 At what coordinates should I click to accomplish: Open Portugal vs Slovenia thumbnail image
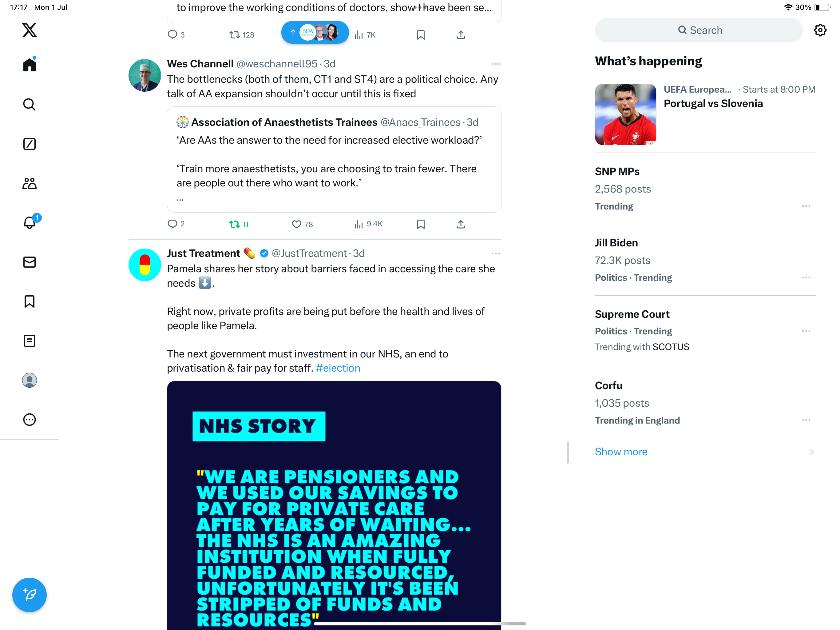click(x=625, y=114)
